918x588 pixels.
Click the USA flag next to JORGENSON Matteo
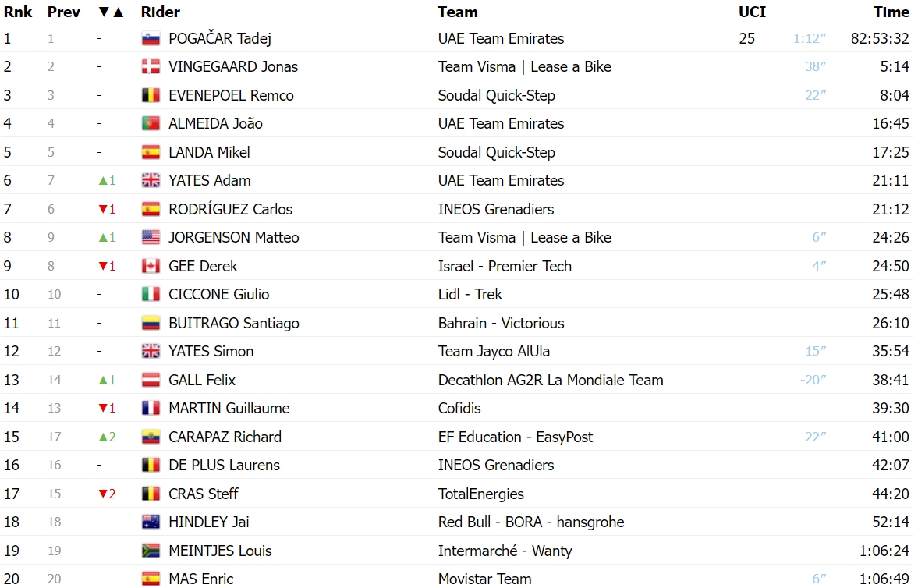pyautogui.click(x=151, y=237)
